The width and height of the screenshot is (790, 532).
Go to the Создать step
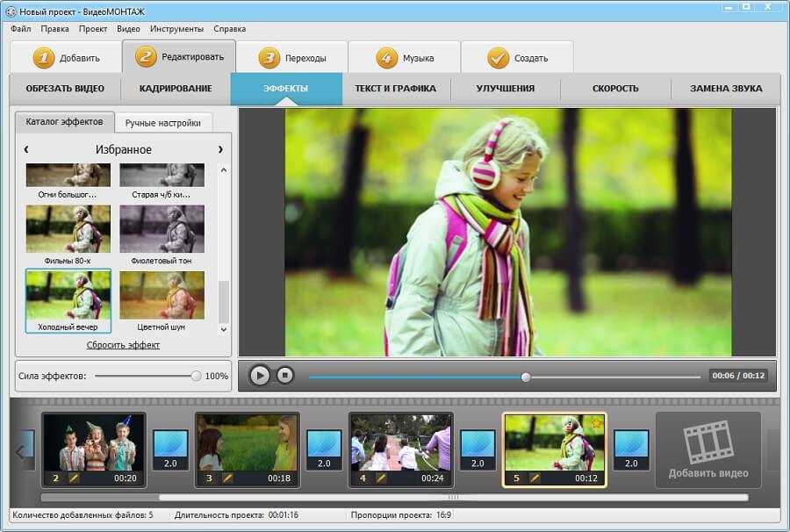pos(517,58)
